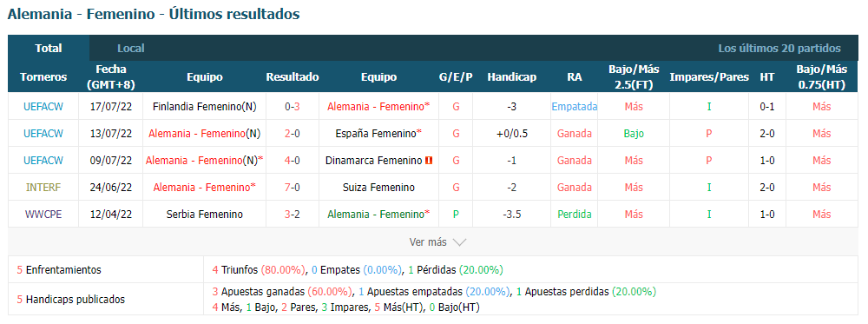Click the 7-0 result score
Image resolution: width=868 pixels, height=324 pixels.
293,188
